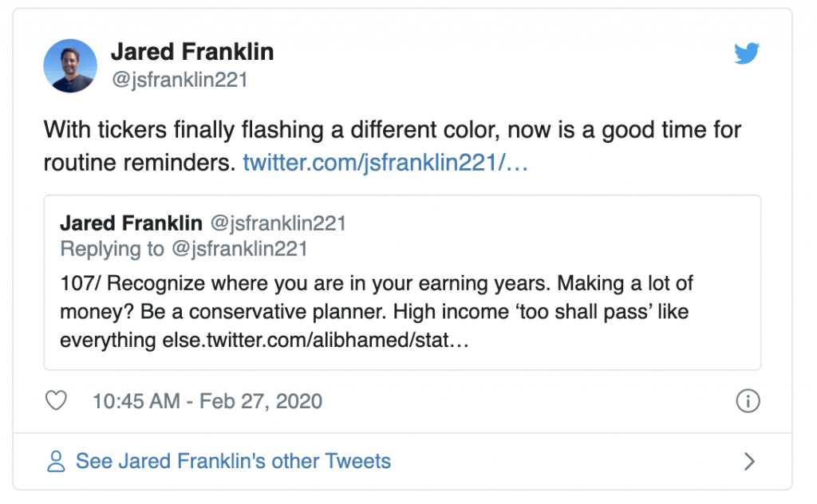Click Jared Franklin name in quoted tweet
This screenshot has width=817, height=504.
click(131, 222)
